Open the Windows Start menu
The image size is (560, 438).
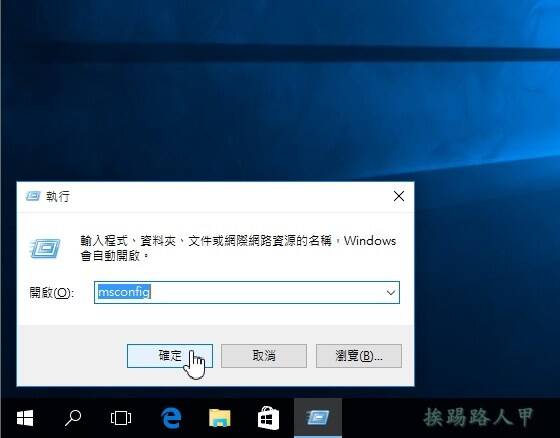pos(25,418)
